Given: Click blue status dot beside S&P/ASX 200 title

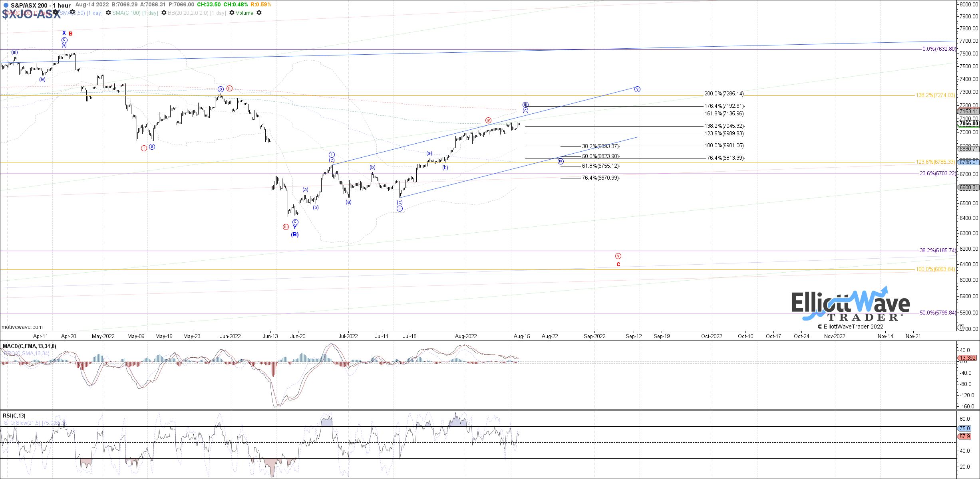Looking at the screenshot, I should coord(5,5).
